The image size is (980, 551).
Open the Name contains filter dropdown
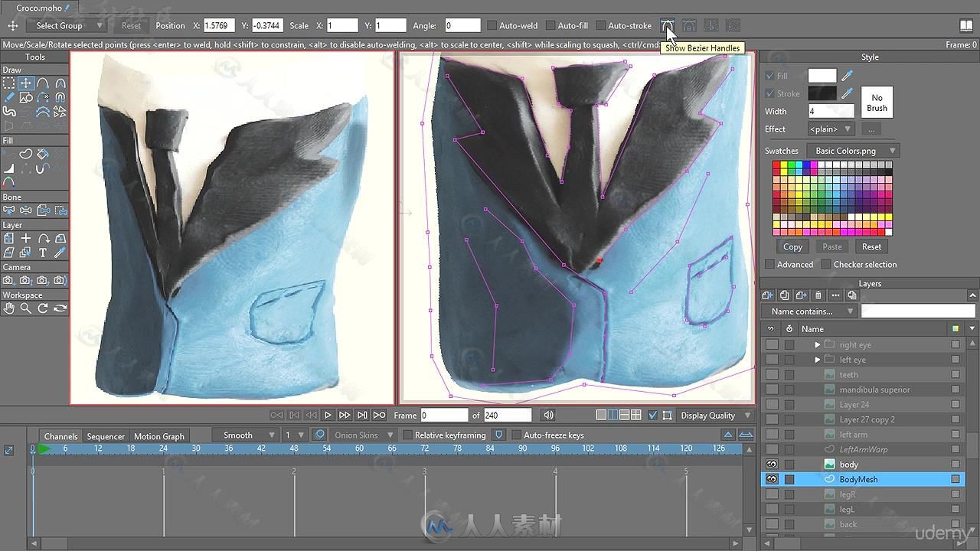809,311
